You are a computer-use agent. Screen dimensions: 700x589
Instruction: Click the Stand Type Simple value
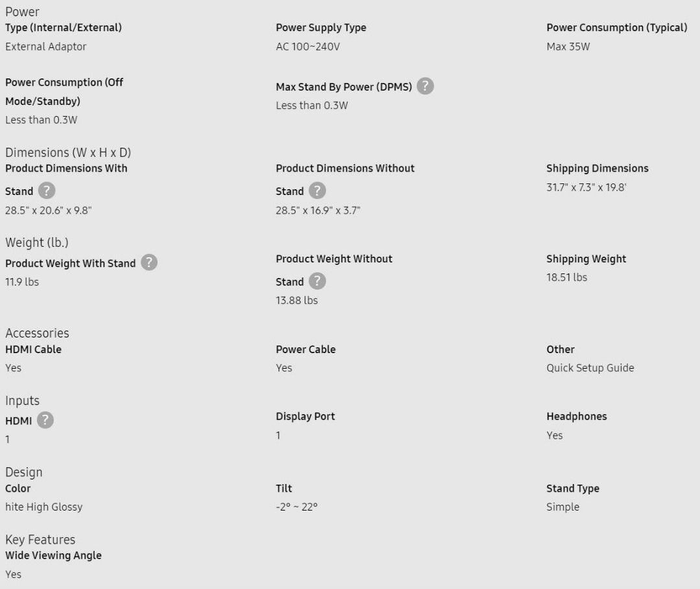coord(563,507)
